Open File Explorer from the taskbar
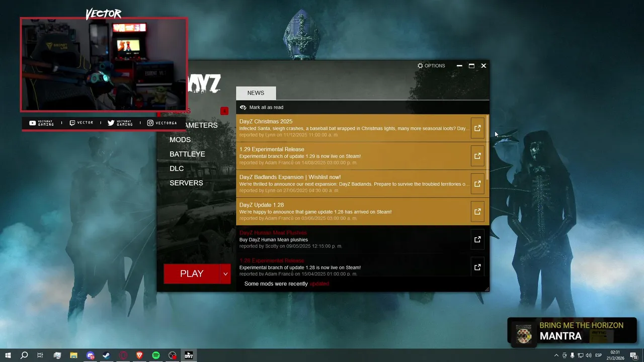Screen dimensions: 644x362 pos(73,355)
